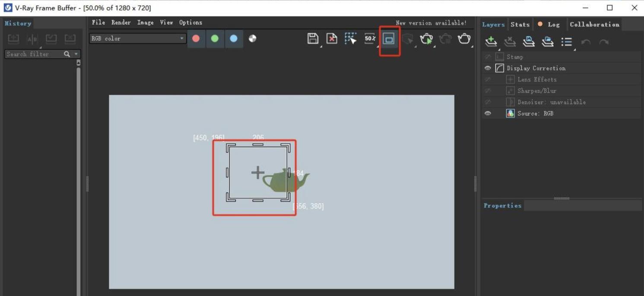The width and height of the screenshot is (644, 296).
Task: Hide the Source: RGB layer
Action: 488,113
